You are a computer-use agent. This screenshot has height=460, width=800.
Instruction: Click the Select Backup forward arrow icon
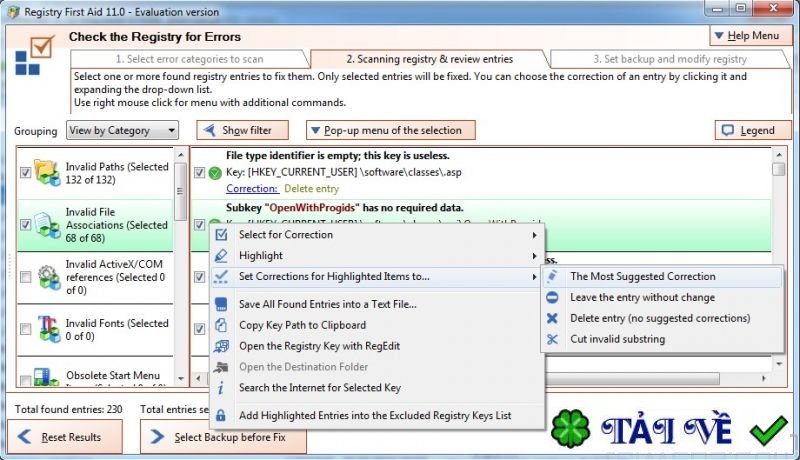(x=157, y=437)
